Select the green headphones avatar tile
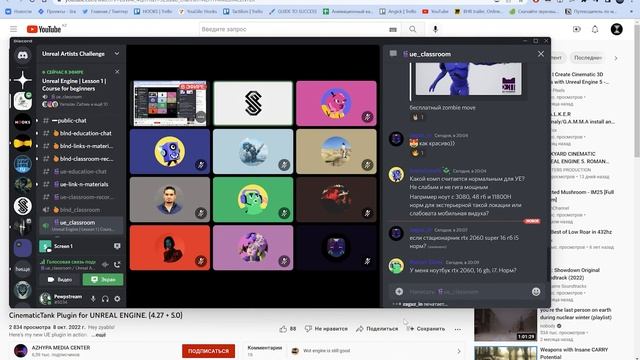The width and height of the screenshot is (640, 360). (x=253, y=200)
